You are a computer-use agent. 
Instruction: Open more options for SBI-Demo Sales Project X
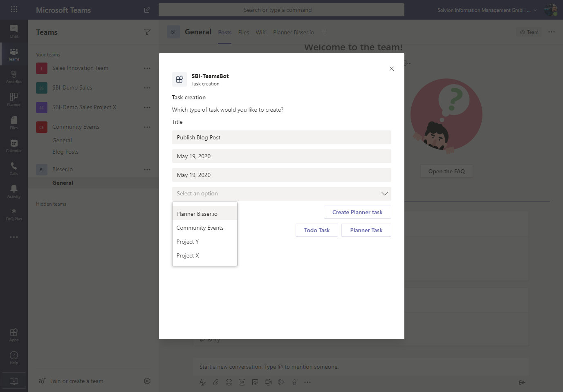[147, 108]
